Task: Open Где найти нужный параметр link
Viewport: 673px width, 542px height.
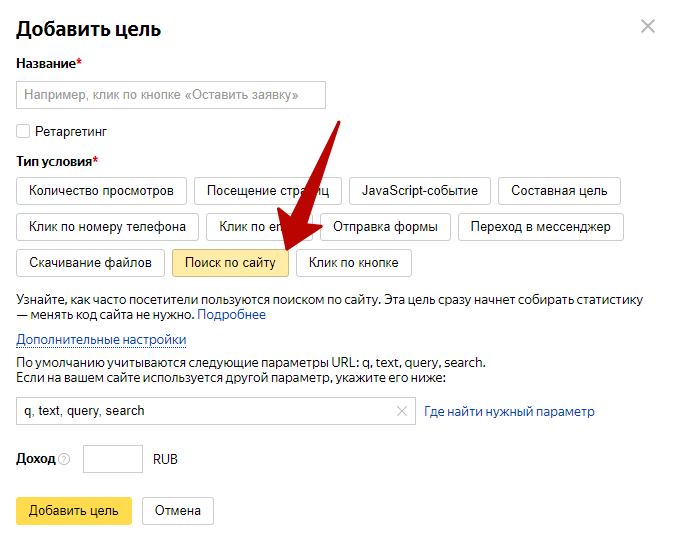Action: coord(509,411)
